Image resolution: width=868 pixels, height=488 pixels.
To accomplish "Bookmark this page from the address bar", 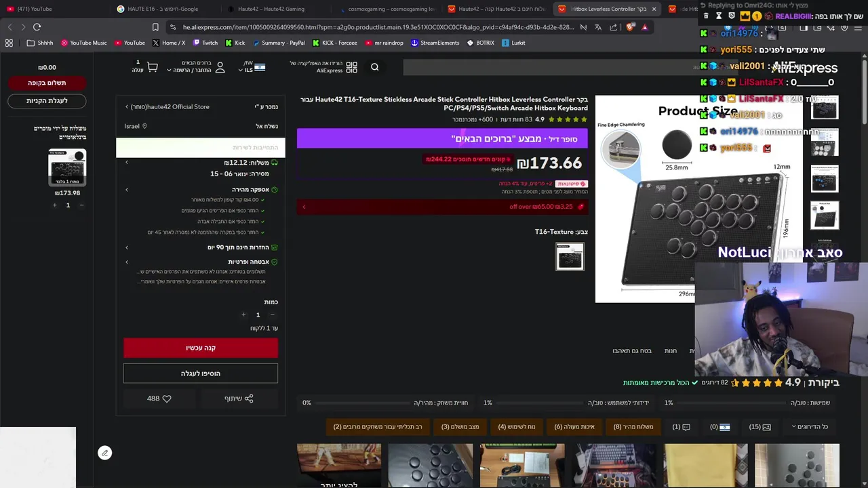I will pos(155,27).
